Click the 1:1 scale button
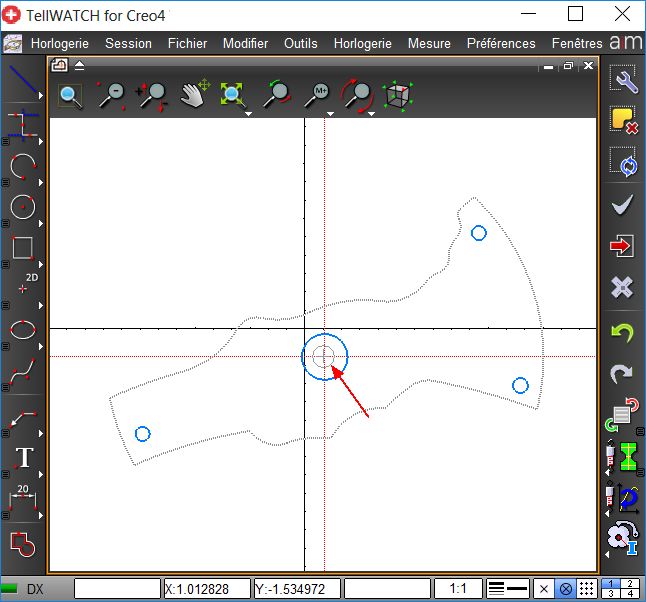Viewport: 646px width, 602px height. [x=459, y=589]
